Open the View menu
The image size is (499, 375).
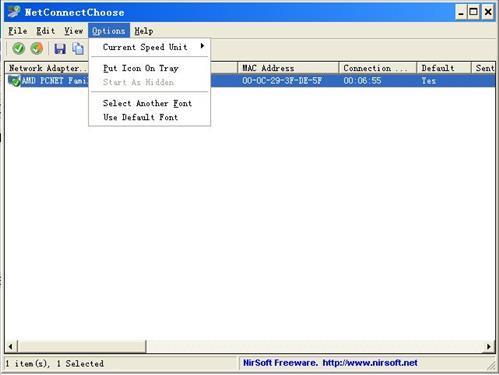(x=74, y=31)
